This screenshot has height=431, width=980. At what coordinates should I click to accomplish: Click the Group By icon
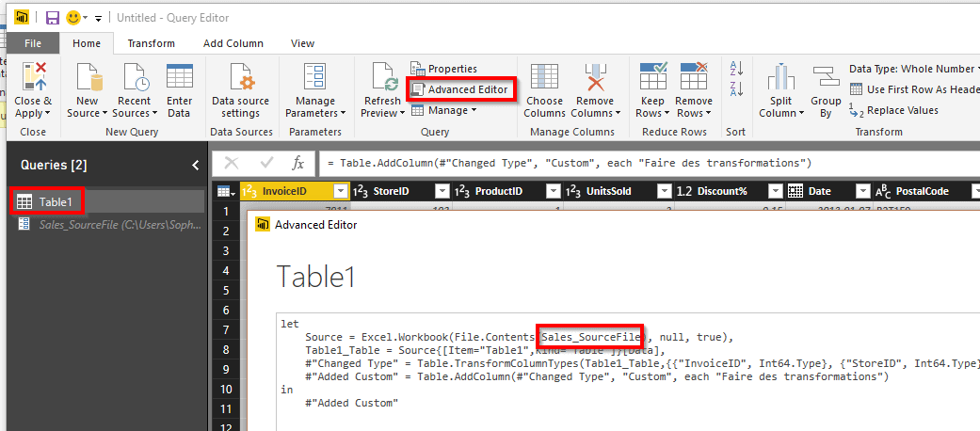(x=826, y=77)
